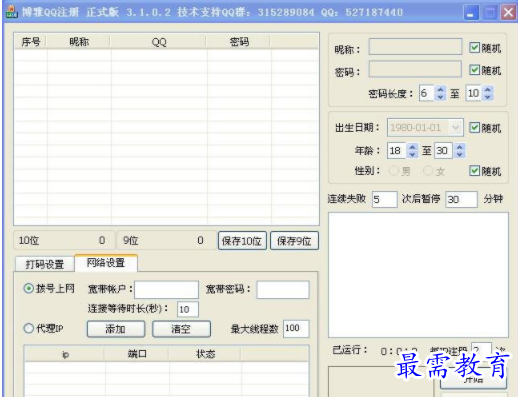Decrease maximum password length stepper
The height and width of the screenshot is (397, 518).
(x=488, y=97)
